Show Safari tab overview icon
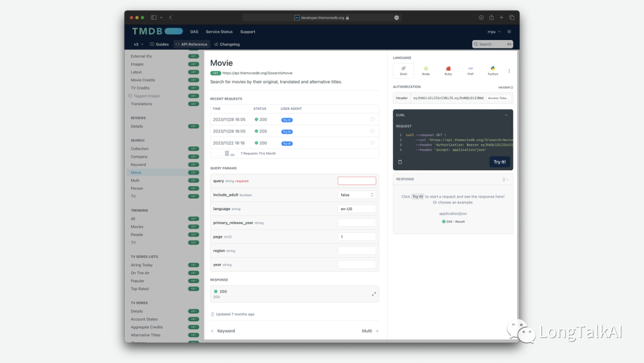Image resolution: width=644 pixels, height=363 pixels. (x=512, y=18)
